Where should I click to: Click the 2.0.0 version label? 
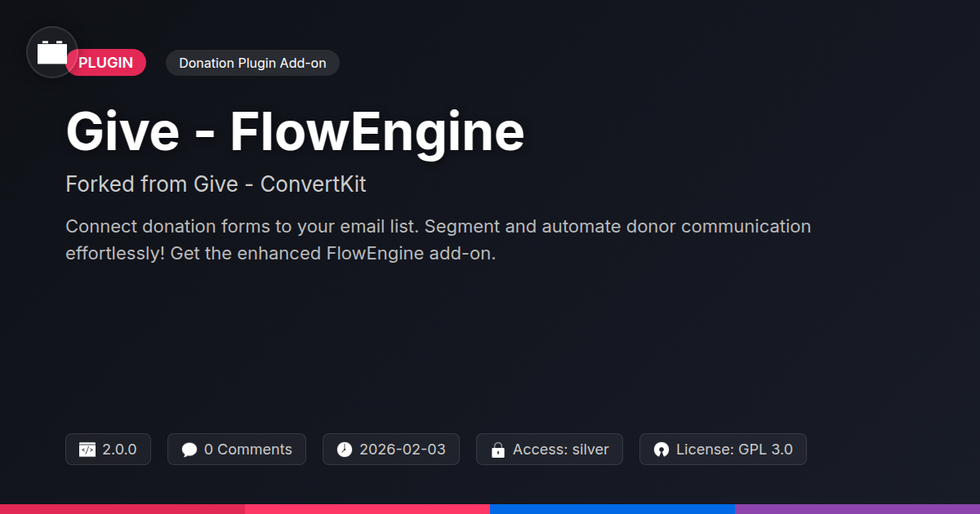coord(119,450)
